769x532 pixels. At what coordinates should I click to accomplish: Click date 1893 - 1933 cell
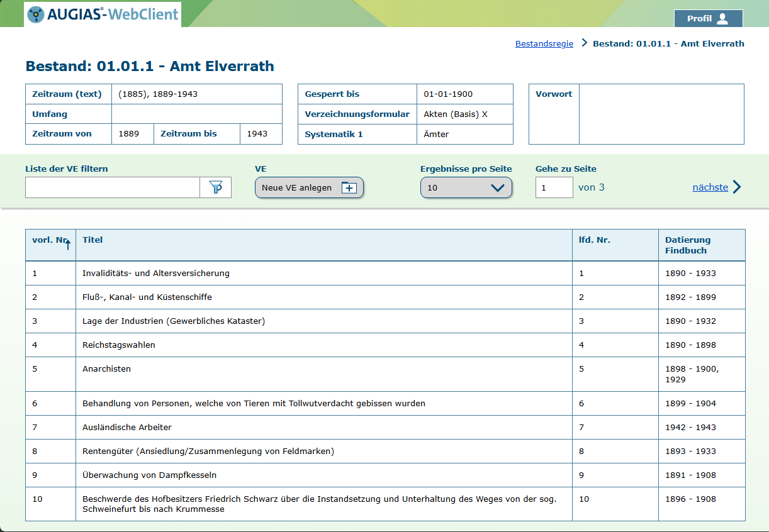point(702,452)
